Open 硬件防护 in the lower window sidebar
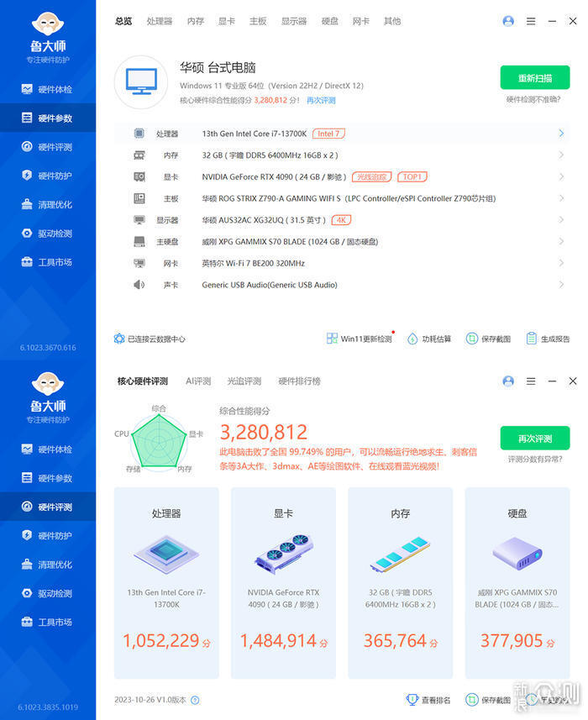 (x=48, y=536)
